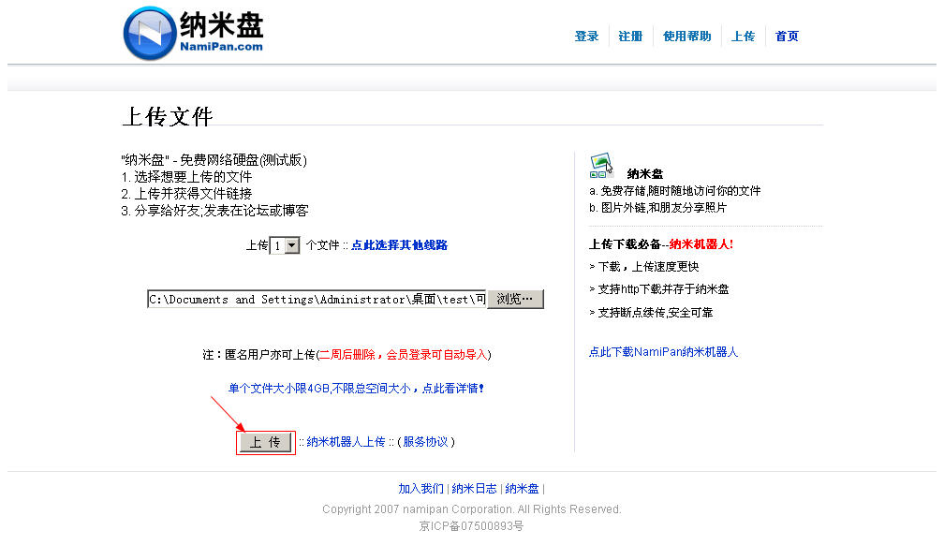Open the 服务协议 service agreement link
The width and height of the screenshot is (944, 560).
click(x=425, y=442)
